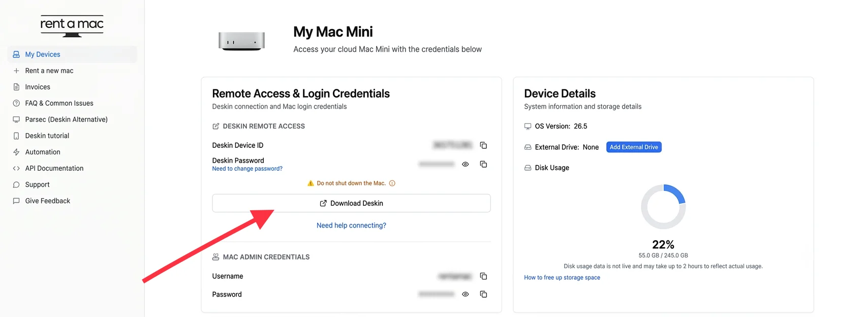Open My Devices in sidebar

(x=72, y=54)
